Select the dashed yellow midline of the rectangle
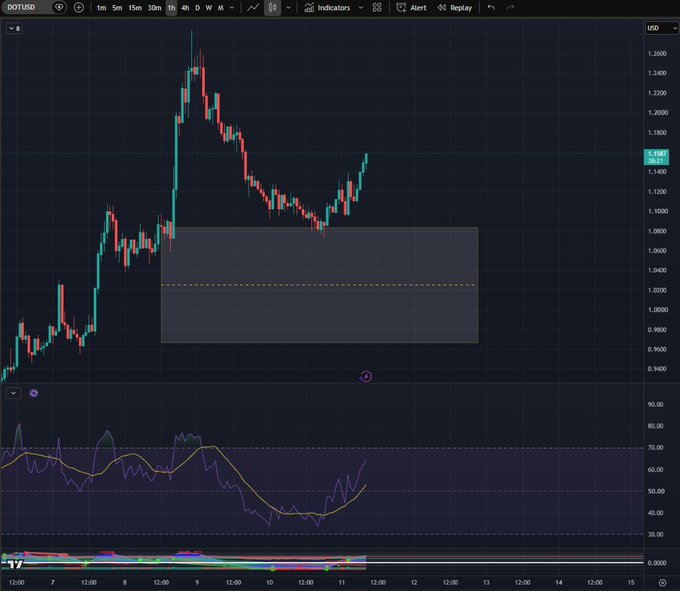Screen dimensions: 680x591 click(x=319, y=285)
